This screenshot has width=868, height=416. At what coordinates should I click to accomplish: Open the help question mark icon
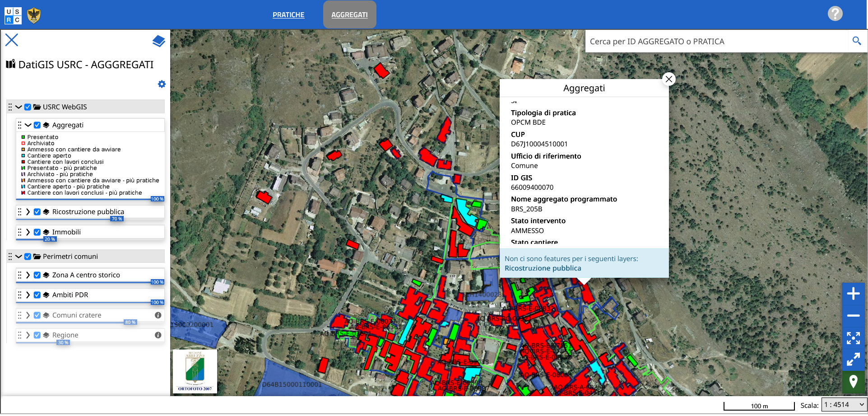[x=835, y=14]
